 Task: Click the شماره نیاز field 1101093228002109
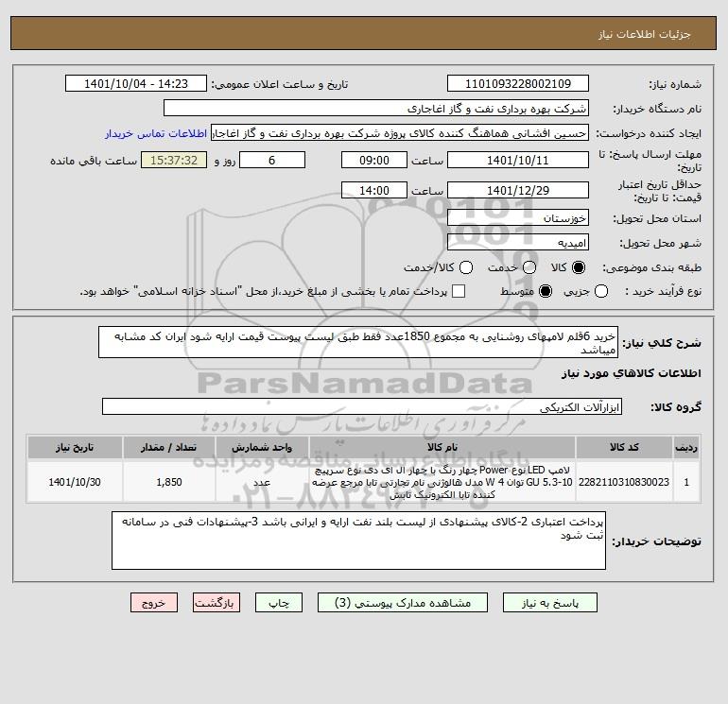pos(518,83)
